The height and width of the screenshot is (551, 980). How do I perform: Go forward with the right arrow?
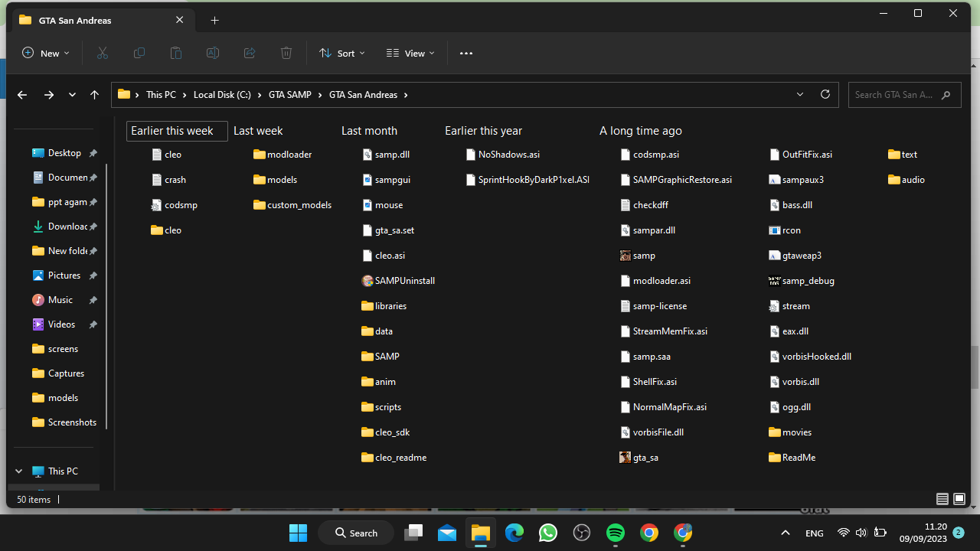[49, 95]
